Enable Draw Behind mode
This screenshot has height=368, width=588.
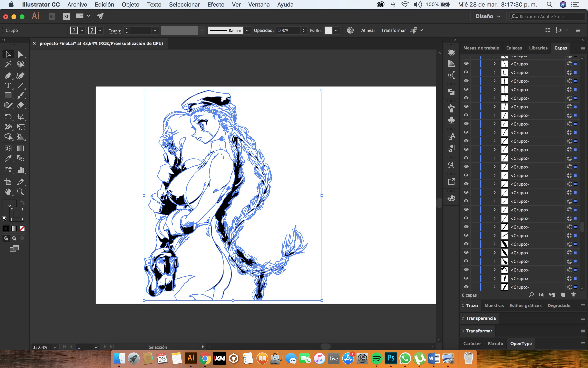point(14,238)
